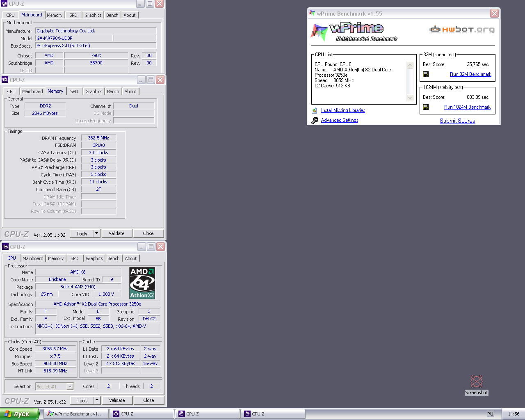Click the HWBOT.org logo in wPrime

click(x=462, y=29)
